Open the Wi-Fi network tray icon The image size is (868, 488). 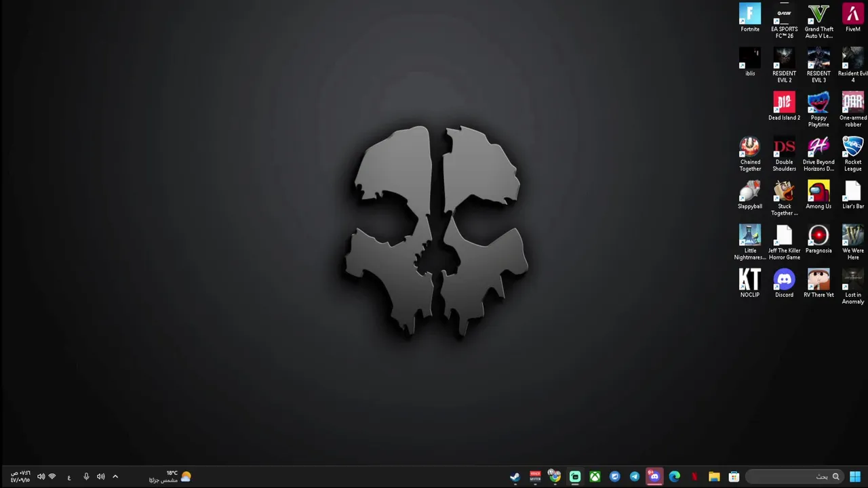[x=52, y=476]
